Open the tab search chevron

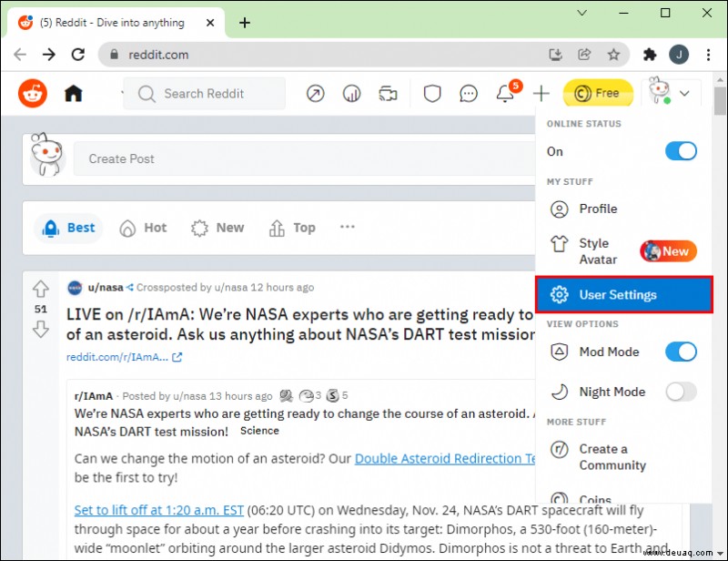coord(581,13)
